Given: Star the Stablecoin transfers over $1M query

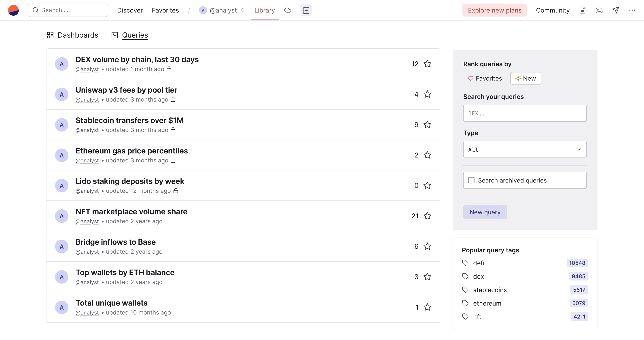Looking at the screenshot, I should [x=427, y=125].
